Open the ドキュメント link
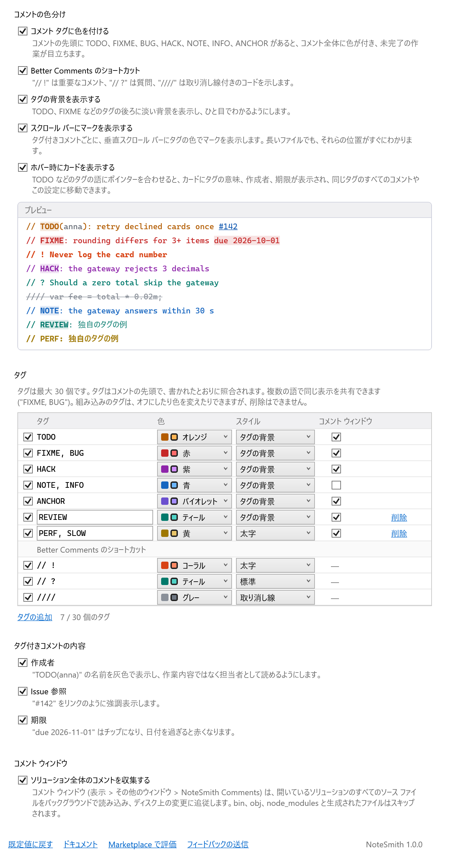Image resolution: width=468 pixels, height=868 pixels. point(81,844)
